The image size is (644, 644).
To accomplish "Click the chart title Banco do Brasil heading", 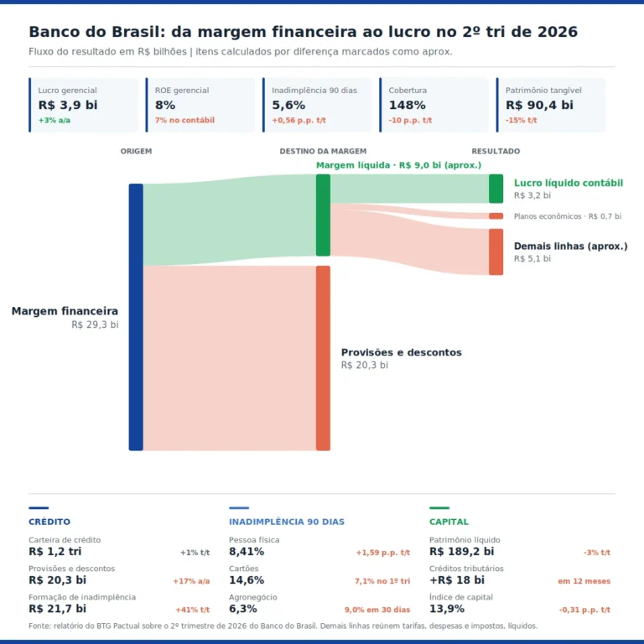I will (x=303, y=32).
